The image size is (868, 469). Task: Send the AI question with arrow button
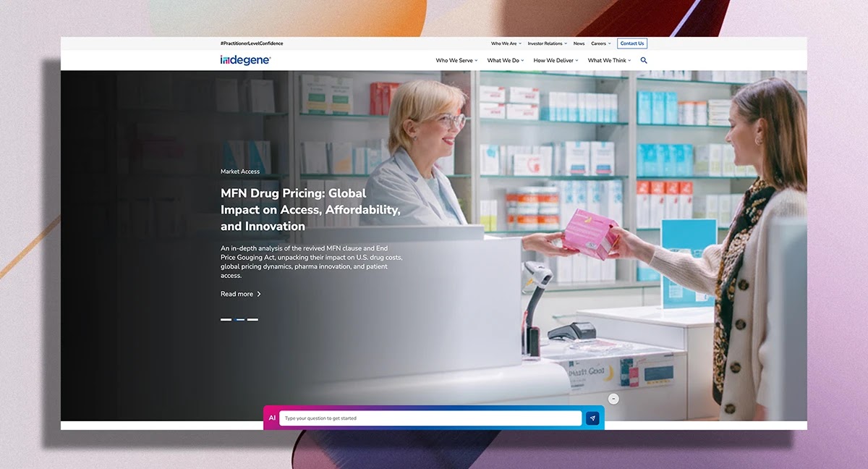point(592,418)
